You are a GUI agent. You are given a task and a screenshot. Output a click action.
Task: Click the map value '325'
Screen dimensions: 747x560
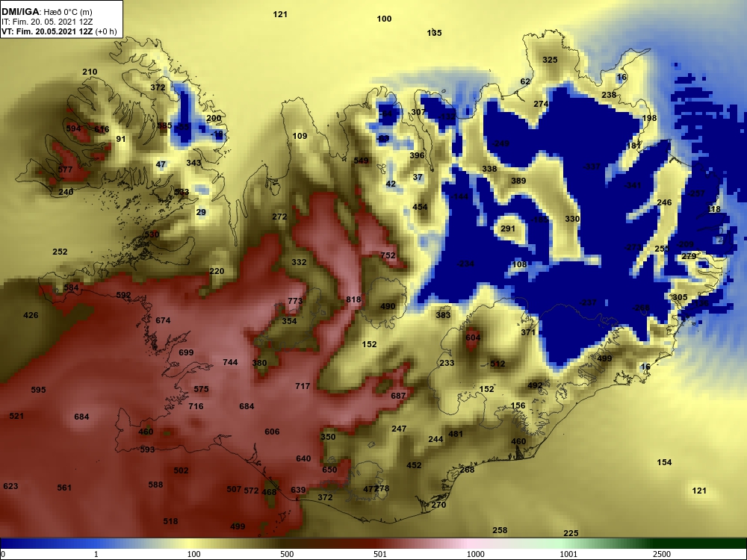pyautogui.click(x=550, y=60)
